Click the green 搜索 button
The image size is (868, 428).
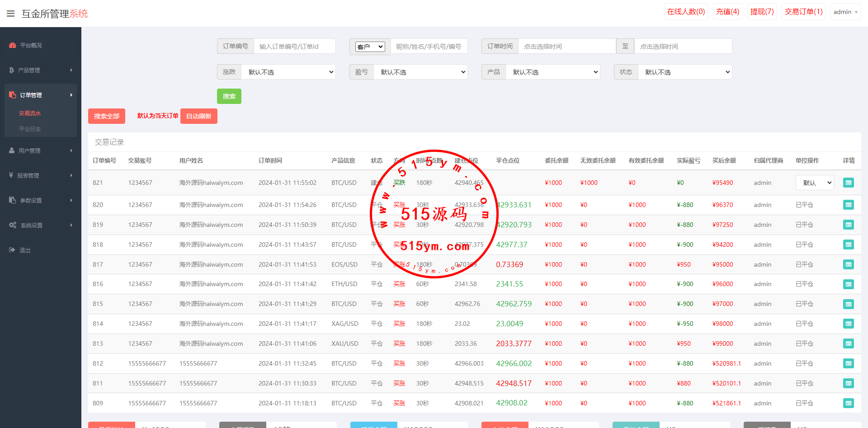[229, 96]
